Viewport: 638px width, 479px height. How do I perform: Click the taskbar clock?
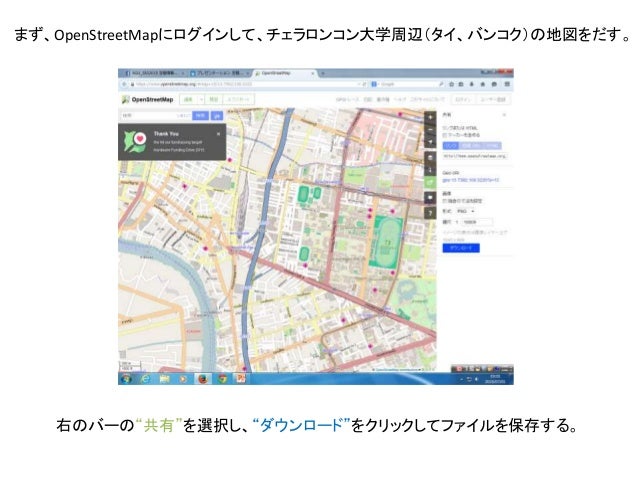click(495, 379)
